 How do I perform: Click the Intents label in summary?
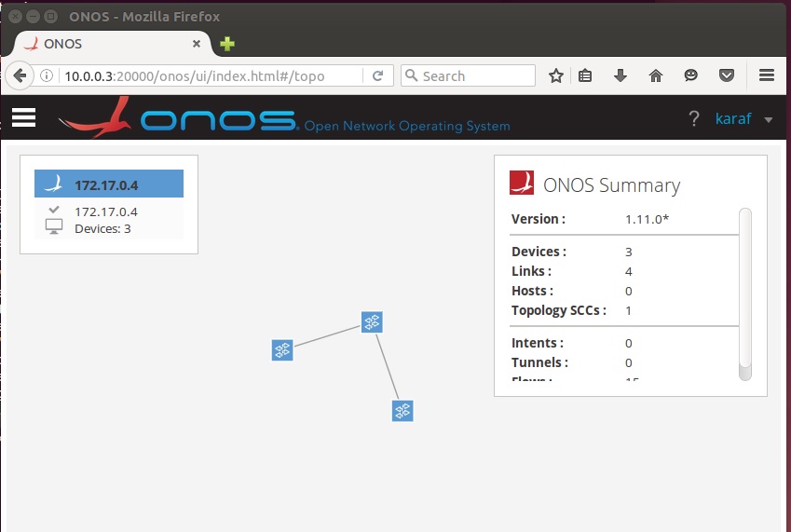(538, 343)
